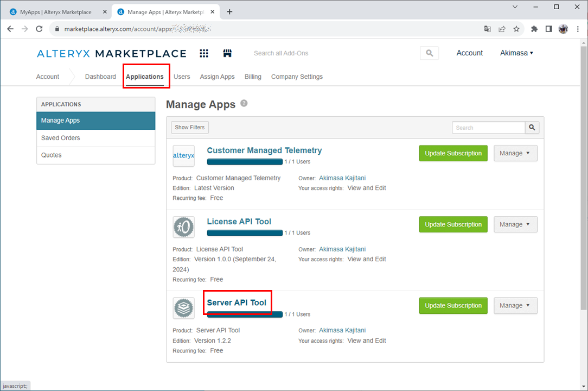Screen dimensions: 588x391
Task: Click the magnifier search button in header
Action: pos(429,53)
